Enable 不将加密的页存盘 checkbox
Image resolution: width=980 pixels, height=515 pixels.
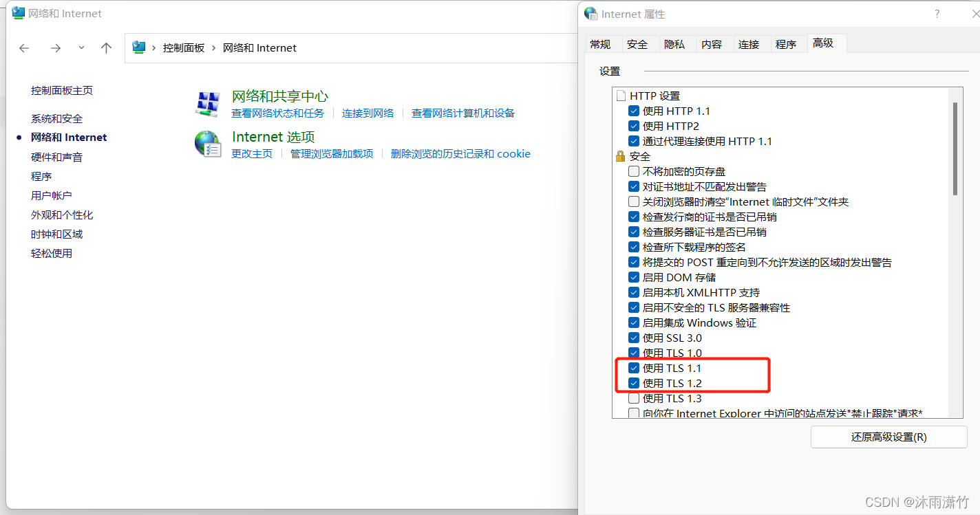(x=634, y=171)
